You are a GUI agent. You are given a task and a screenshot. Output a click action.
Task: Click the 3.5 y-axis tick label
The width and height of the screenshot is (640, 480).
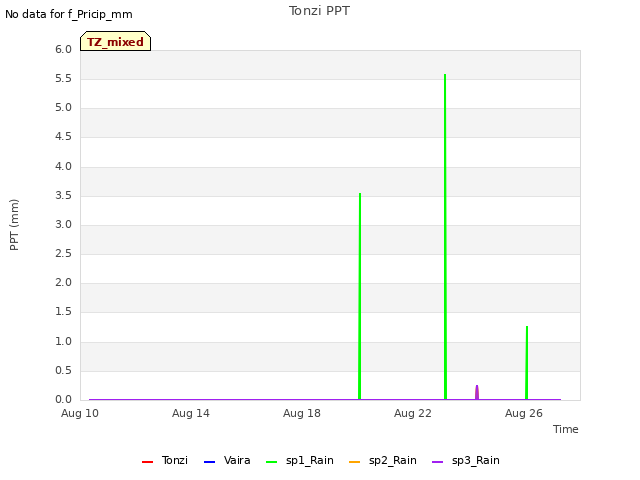63,196
